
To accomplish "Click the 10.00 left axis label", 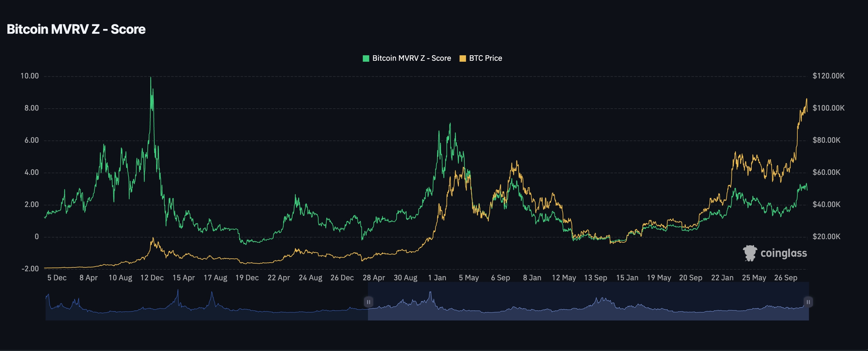I will coord(30,76).
